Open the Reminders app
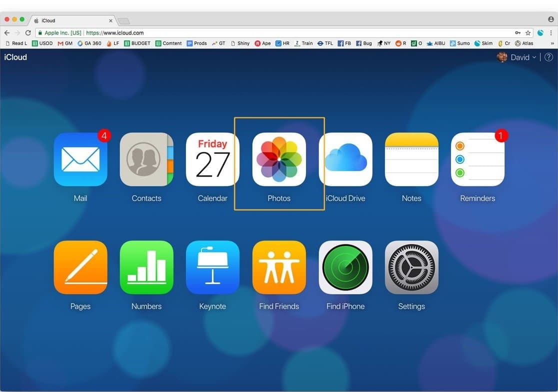 [x=477, y=159]
